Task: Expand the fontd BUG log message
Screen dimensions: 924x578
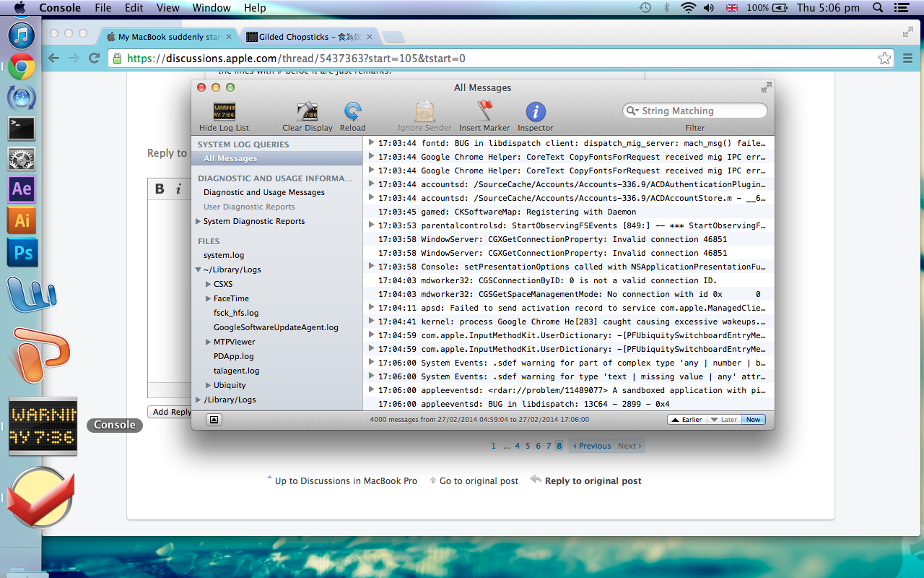Action: tap(371, 142)
